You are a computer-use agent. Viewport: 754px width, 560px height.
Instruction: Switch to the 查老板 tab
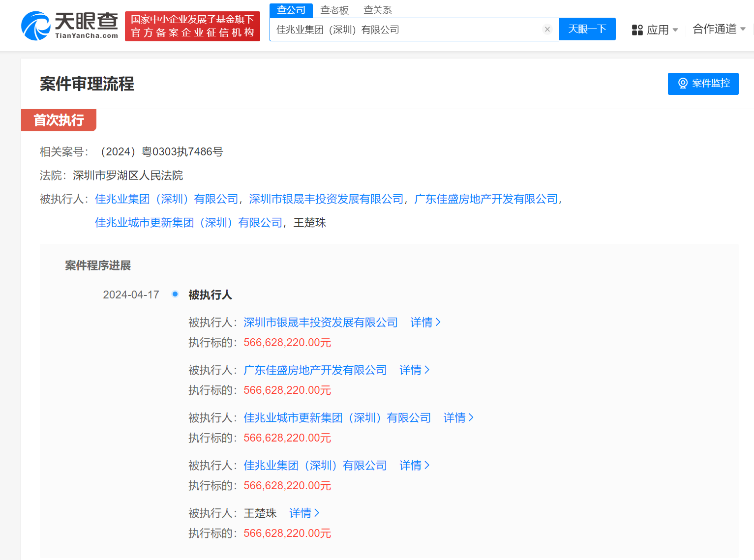pos(334,9)
